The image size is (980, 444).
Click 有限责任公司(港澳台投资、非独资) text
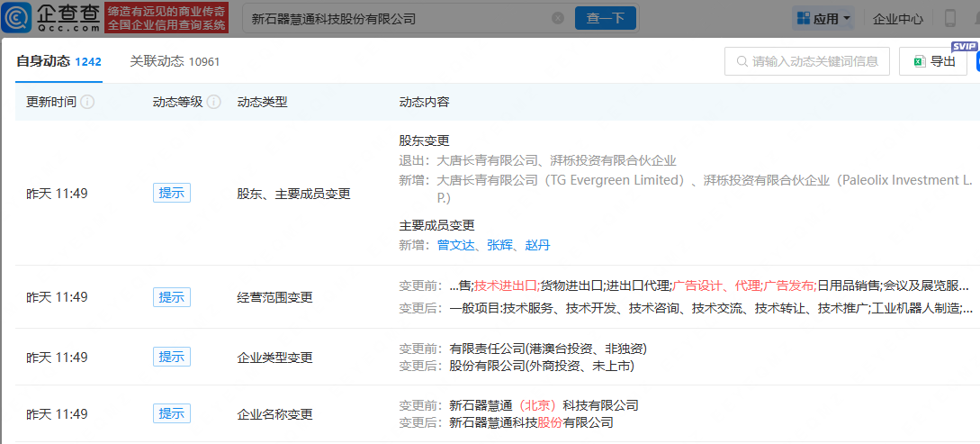click(548, 349)
